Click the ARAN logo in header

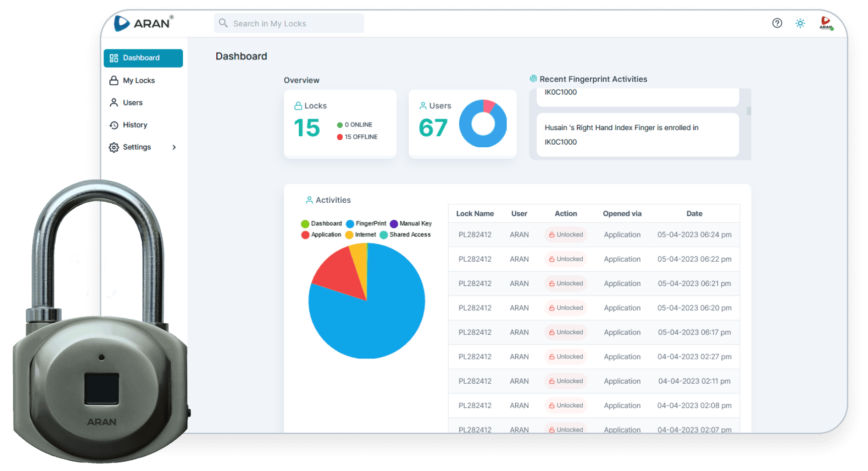[144, 23]
